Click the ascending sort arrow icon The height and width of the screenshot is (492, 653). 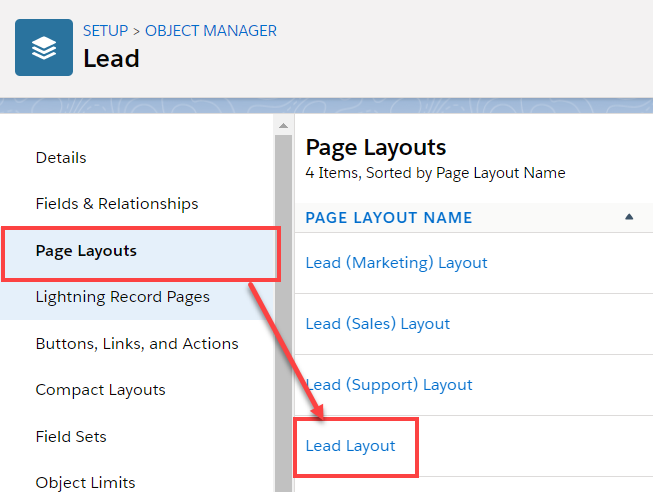[629, 217]
